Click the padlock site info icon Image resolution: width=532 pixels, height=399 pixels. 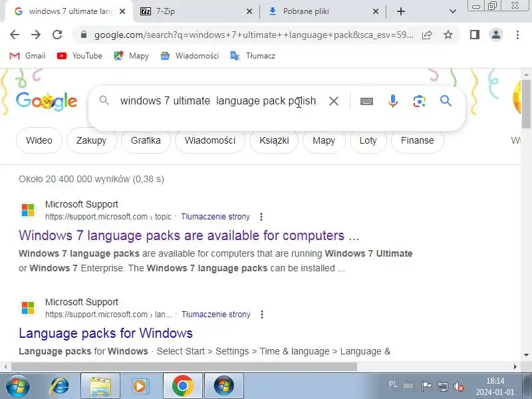click(84, 35)
